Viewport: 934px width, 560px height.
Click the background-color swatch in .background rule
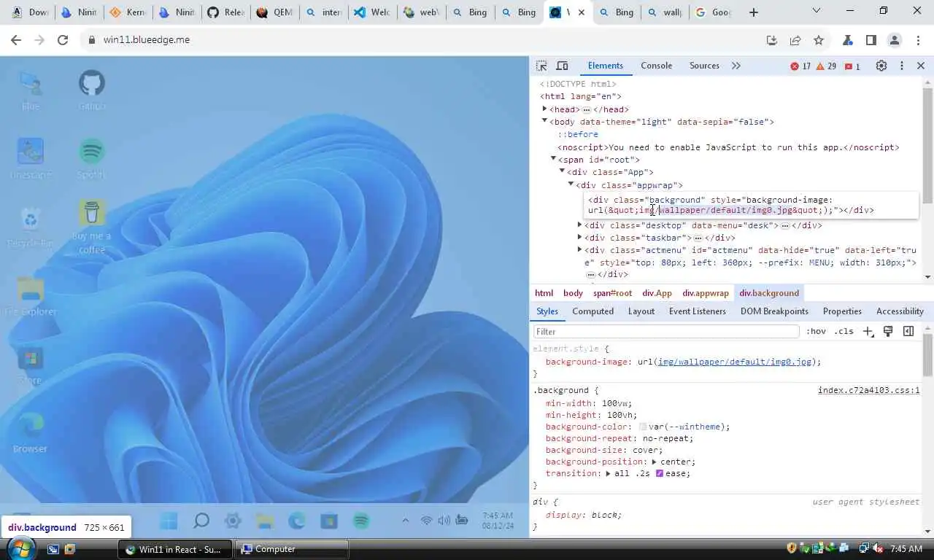pyautogui.click(x=643, y=427)
